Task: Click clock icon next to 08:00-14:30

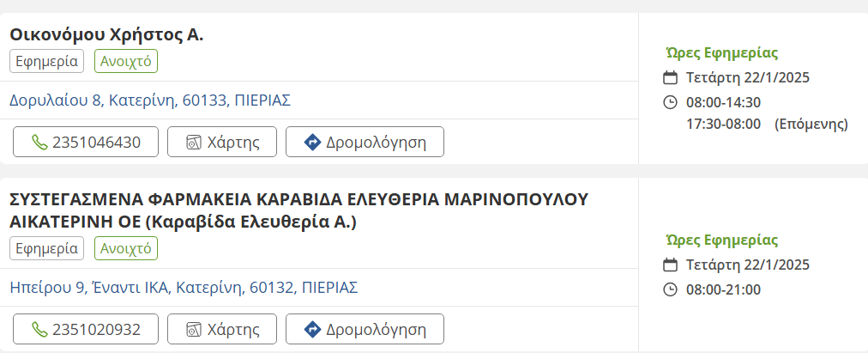Action: (x=671, y=103)
